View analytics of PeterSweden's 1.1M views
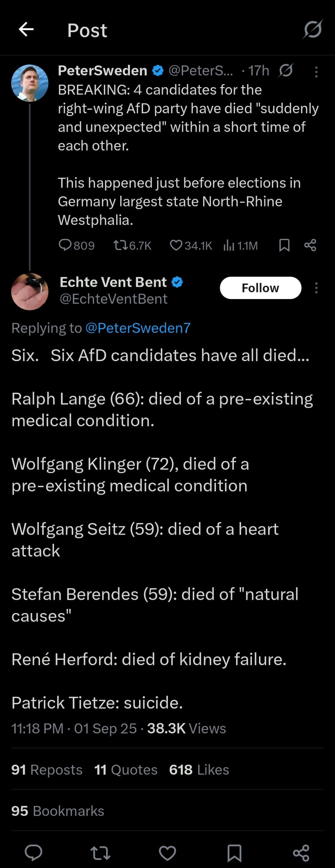The width and height of the screenshot is (335, 868). (x=229, y=245)
